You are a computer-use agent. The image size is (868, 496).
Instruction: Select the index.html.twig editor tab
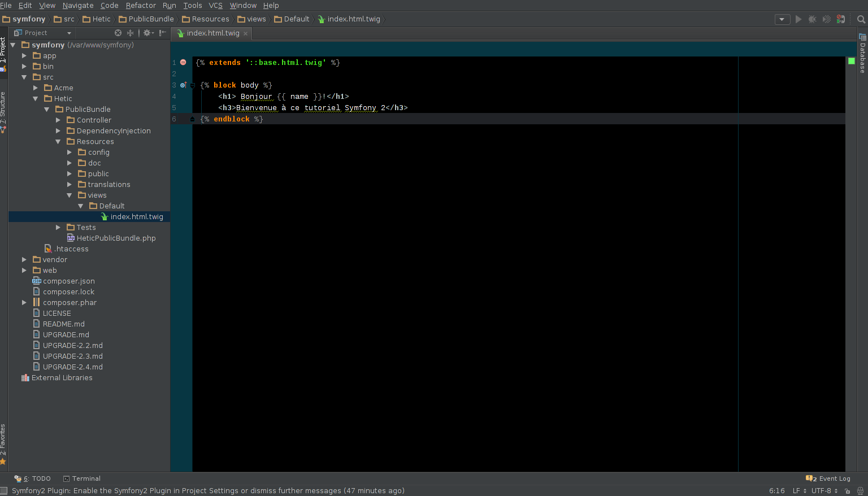click(213, 33)
